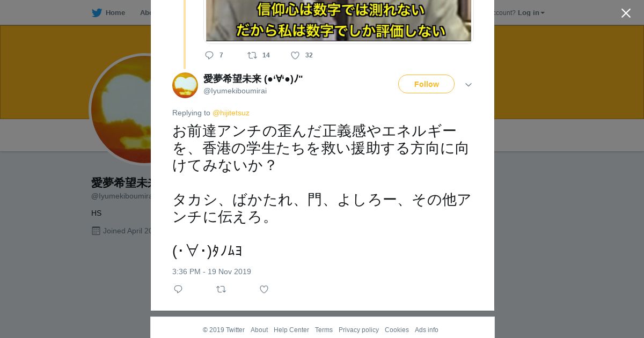Open the tweet timestamp 3:36 PM - 19 Nov 2019
Image resolution: width=644 pixels, height=338 pixels.
[x=211, y=271]
